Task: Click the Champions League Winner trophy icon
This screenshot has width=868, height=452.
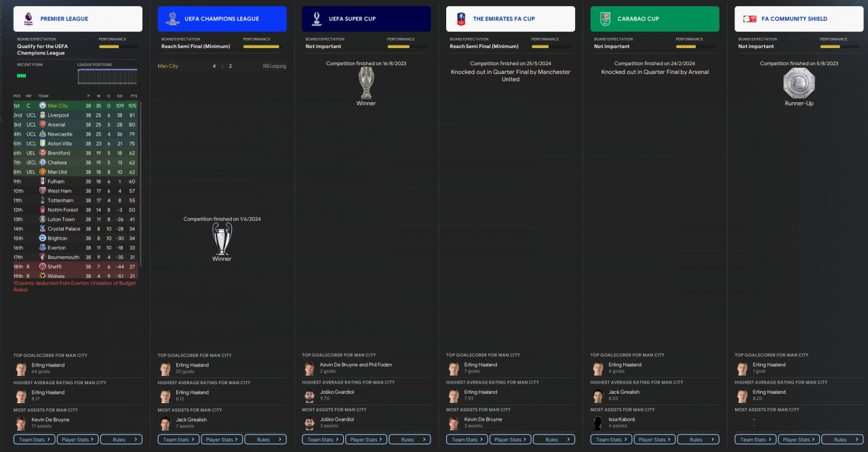Action: (x=222, y=239)
